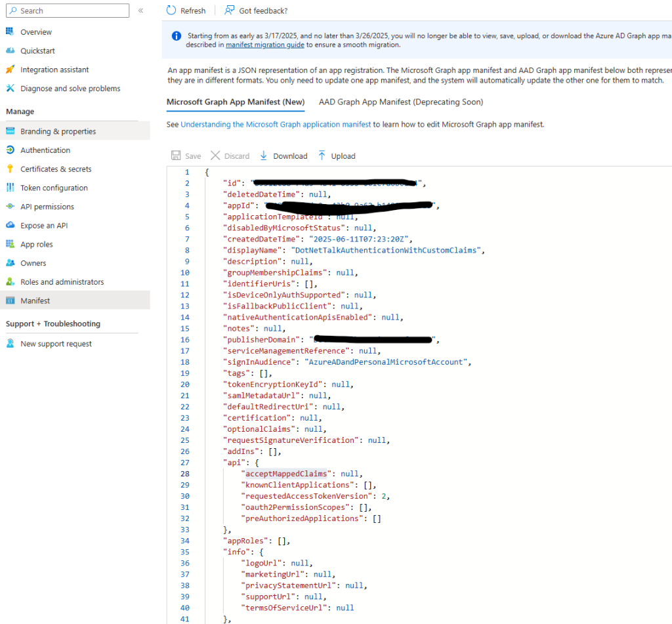Click the Refresh button label
672x624 pixels.
(193, 10)
